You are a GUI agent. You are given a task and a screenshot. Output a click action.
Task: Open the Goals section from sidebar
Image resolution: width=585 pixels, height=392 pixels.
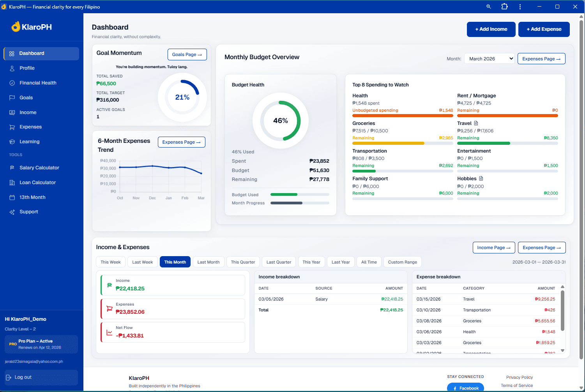click(x=27, y=97)
